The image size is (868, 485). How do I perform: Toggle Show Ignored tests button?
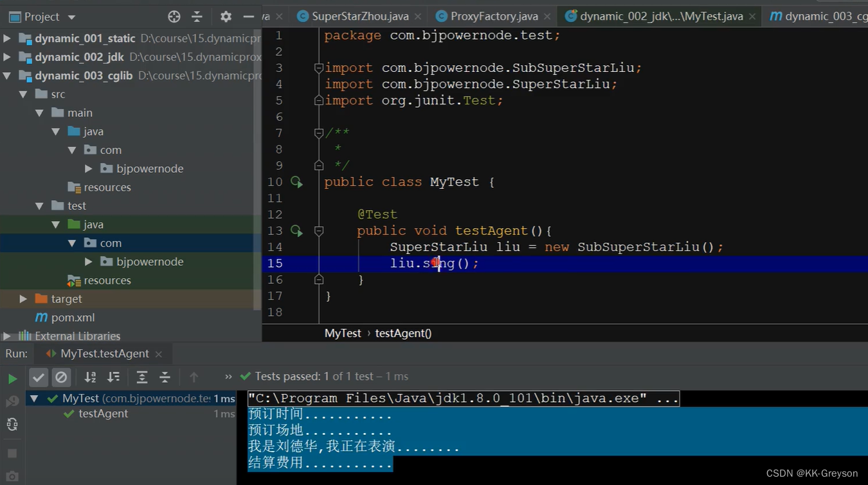tap(61, 377)
